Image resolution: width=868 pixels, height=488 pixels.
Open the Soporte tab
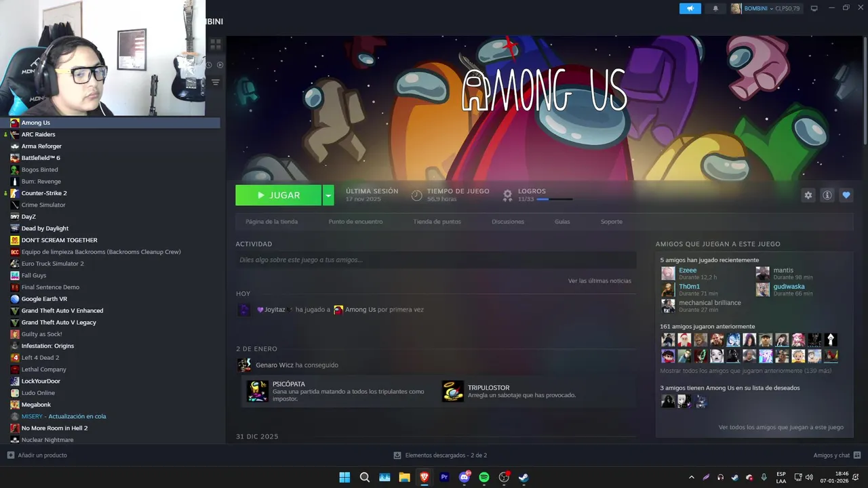coord(611,222)
